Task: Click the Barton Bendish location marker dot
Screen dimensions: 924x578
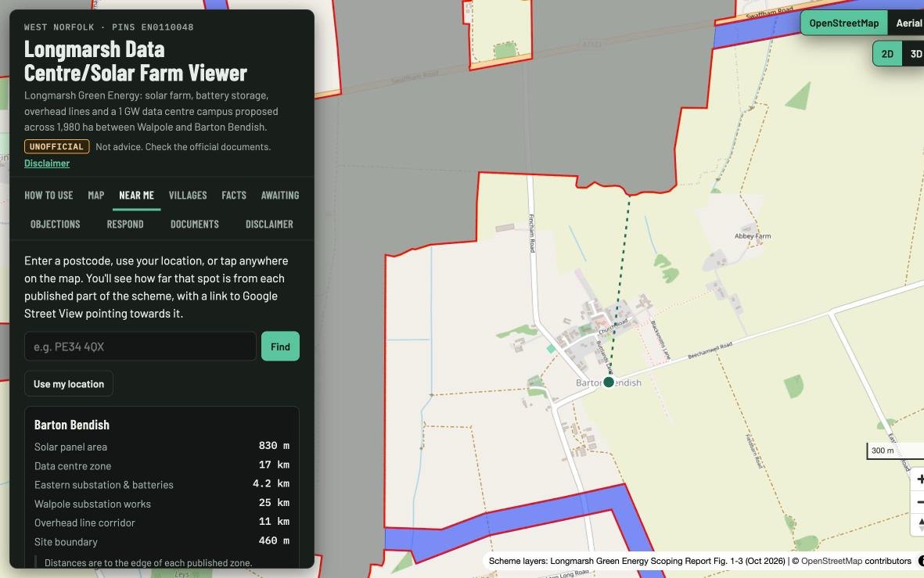Action: (x=609, y=382)
